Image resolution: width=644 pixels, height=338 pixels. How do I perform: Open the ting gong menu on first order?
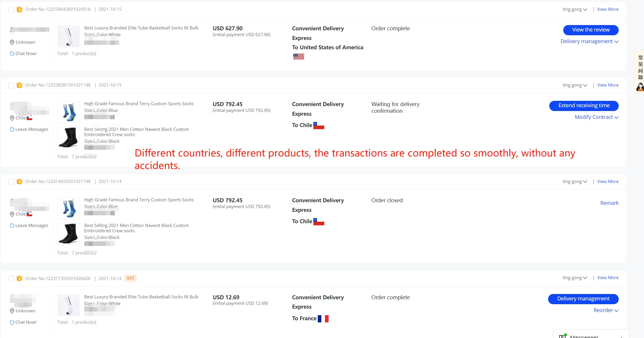[575, 9]
